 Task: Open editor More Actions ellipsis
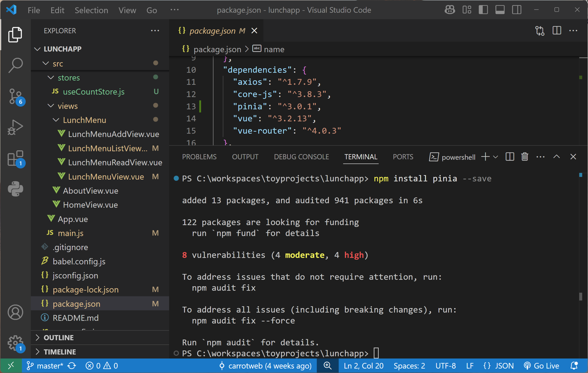(573, 31)
